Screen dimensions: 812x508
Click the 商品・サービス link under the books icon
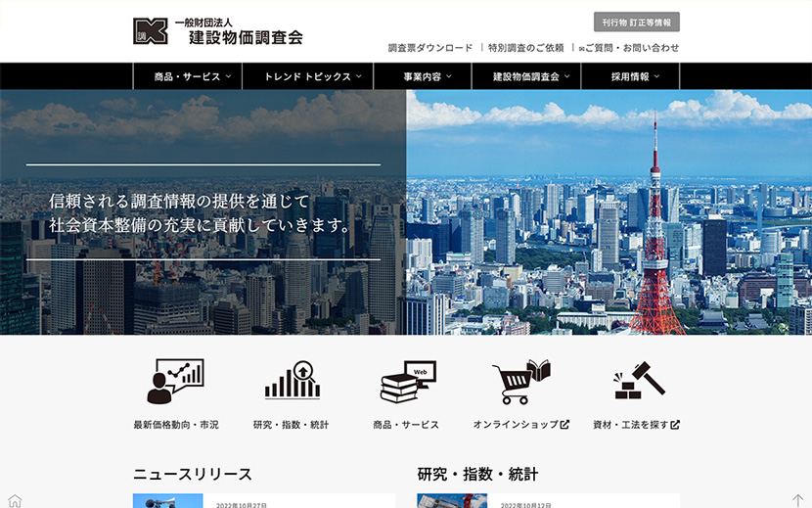click(x=406, y=425)
